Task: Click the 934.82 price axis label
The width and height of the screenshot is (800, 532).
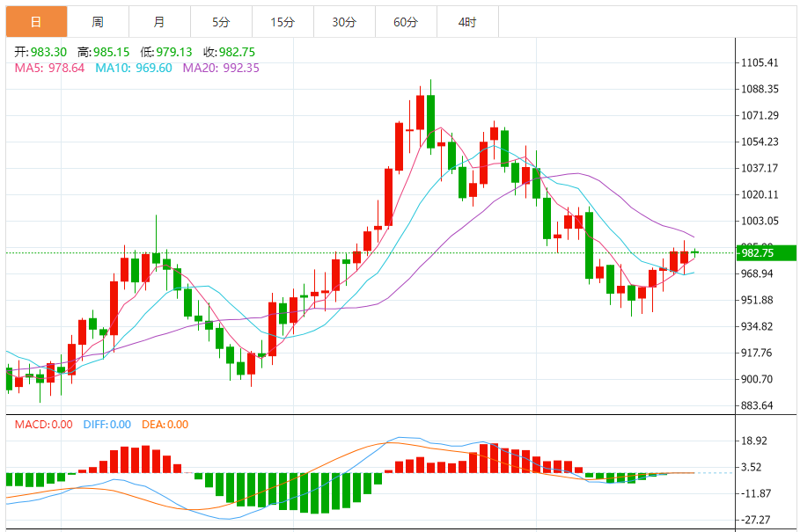Action: (x=757, y=326)
